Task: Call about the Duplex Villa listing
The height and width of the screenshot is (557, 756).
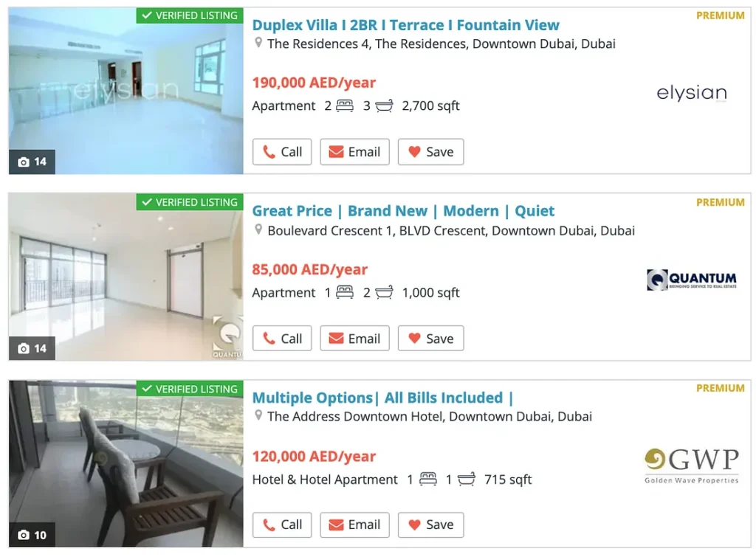Action: tap(282, 152)
